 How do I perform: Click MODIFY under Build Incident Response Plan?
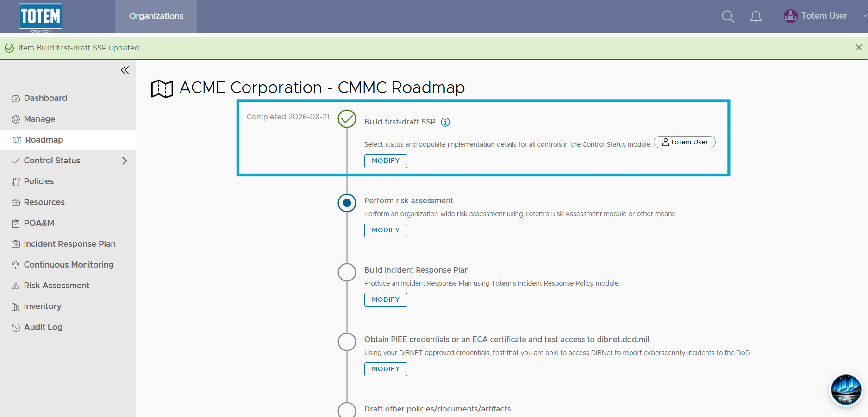(x=386, y=300)
